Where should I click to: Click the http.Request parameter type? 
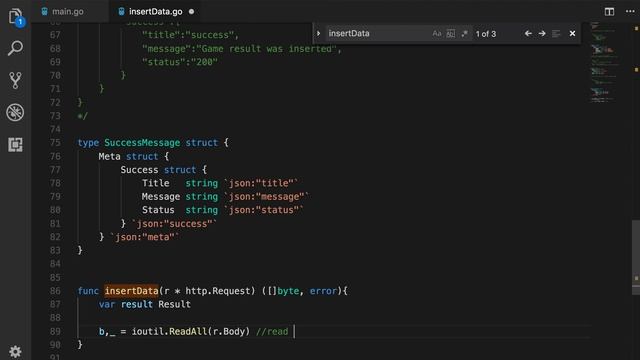[220, 291]
